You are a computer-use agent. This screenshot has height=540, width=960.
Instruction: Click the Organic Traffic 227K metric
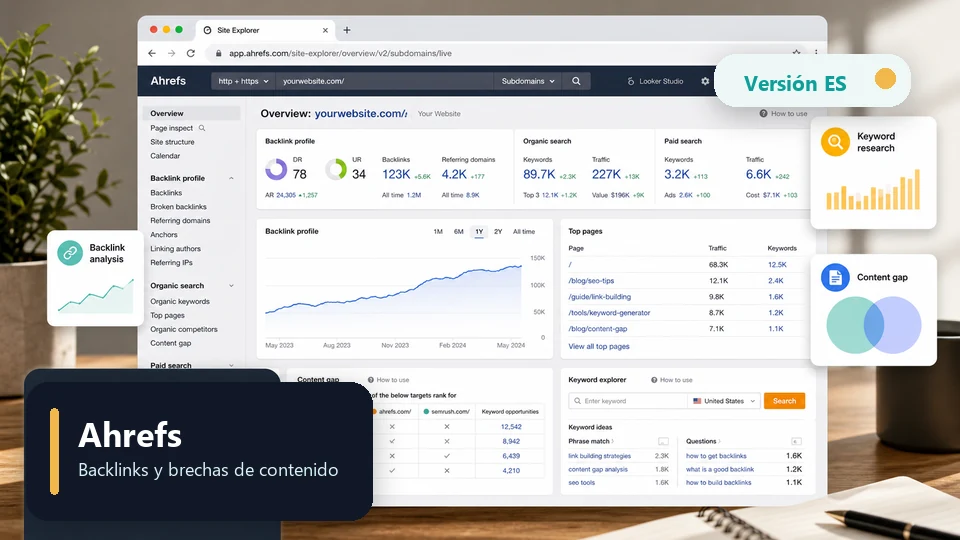click(x=606, y=174)
